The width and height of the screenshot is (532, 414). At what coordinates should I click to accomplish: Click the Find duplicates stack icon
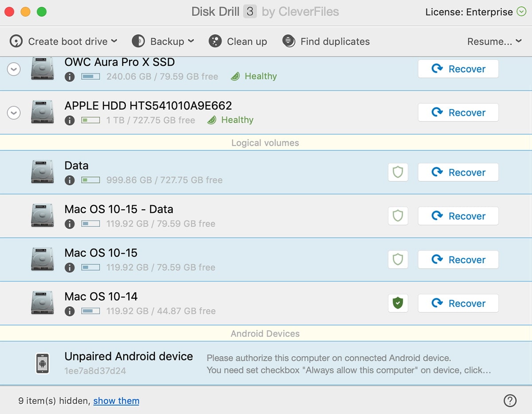tap(289, 41)
